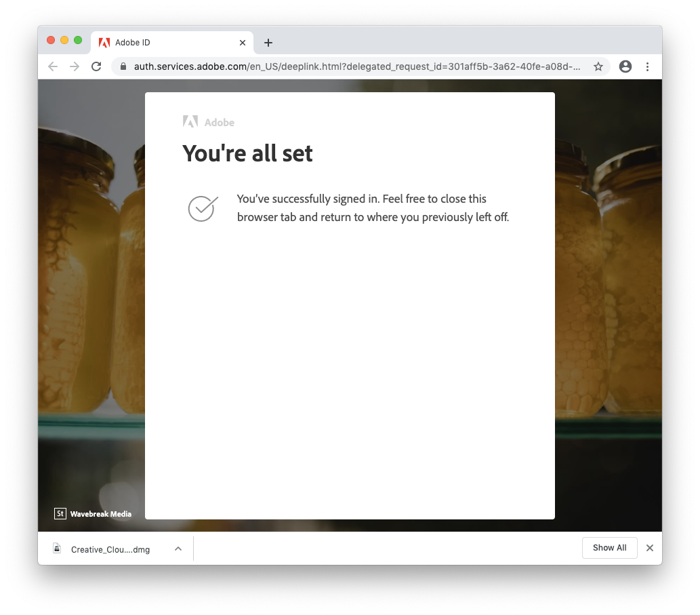Viewport: 700px width, 615px height.
Task: Open the Chrome profile avatar
Action: pyautogui.click(x=625, y=66)
